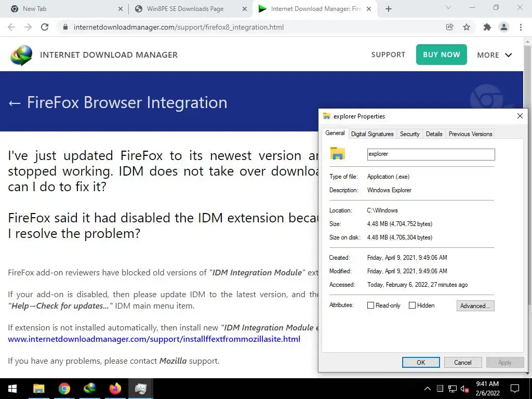The width and height of the screenshot is (532, 399).
Task: Click the IDM globe logo
Action: [21, 55]
